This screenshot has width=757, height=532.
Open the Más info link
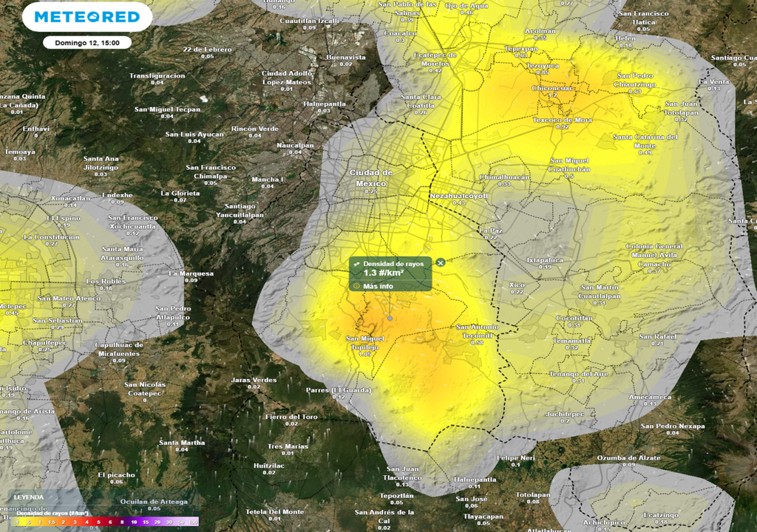378,286
